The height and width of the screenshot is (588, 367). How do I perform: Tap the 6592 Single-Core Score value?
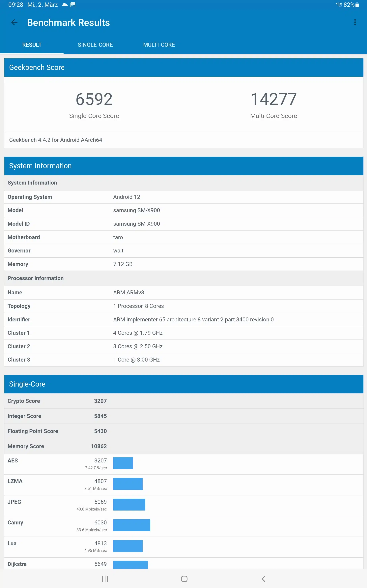[x=94, y=99]
